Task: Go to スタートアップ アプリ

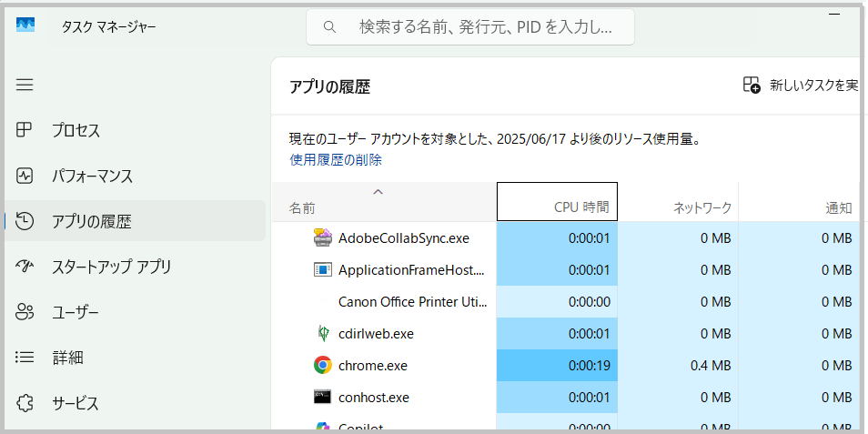Action: point(135,267)
